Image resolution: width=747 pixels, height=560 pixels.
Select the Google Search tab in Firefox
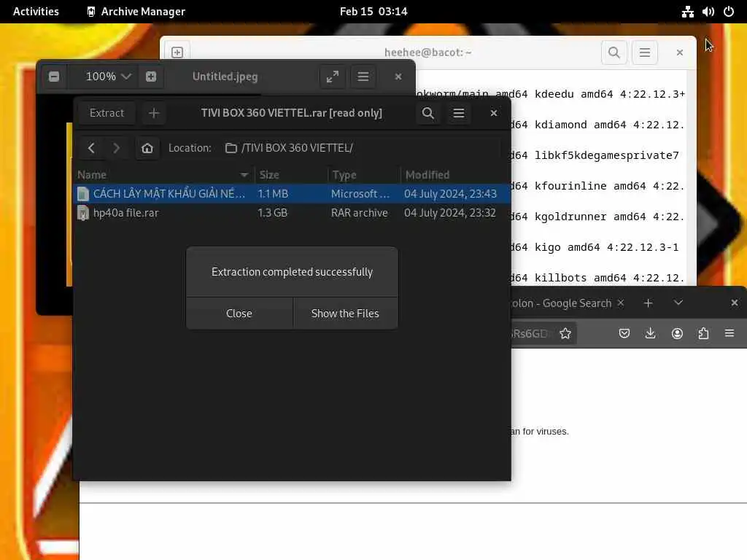tap(562, 303)
